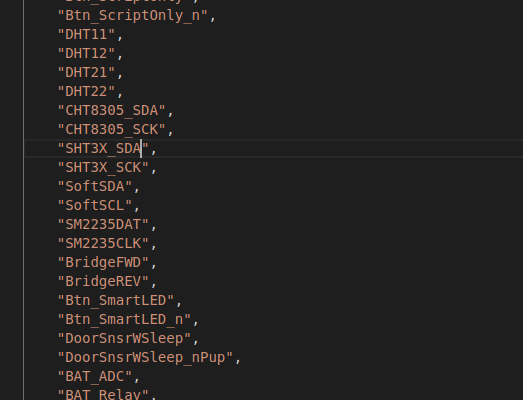Click the "SoftSCL" string
Viewport: 523px width, 400px height.
pos(95,206)
